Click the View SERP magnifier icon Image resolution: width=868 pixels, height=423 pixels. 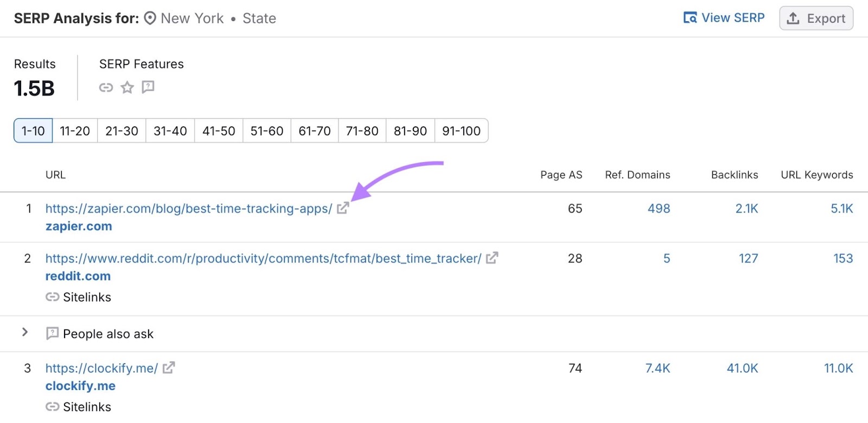point(691,17)
